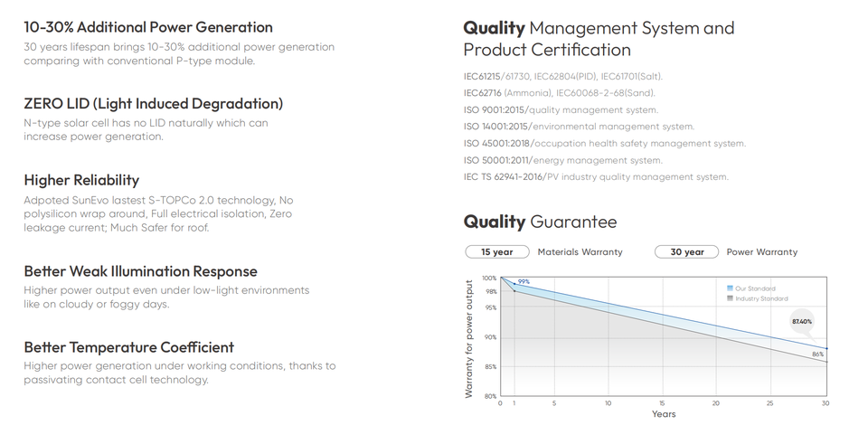Click the ISO 50001:2011 energy management line
This screenshot has height=444, width=868.
(562, 160)
